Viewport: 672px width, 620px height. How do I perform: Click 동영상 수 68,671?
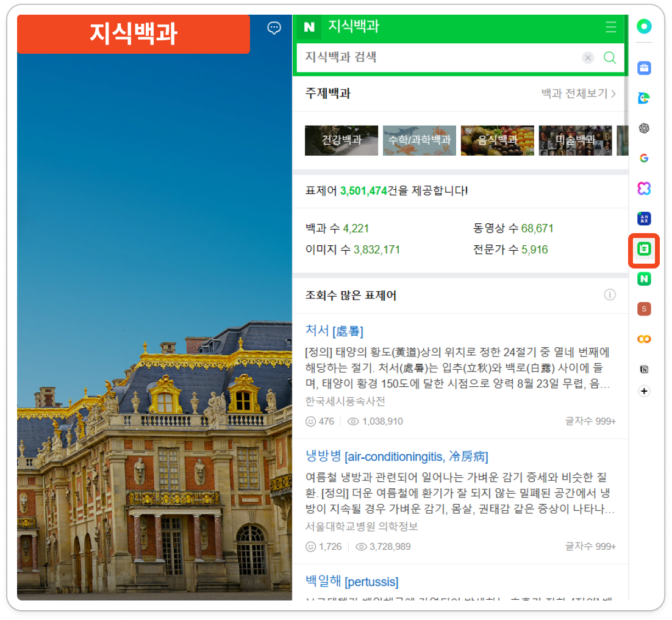513,228
